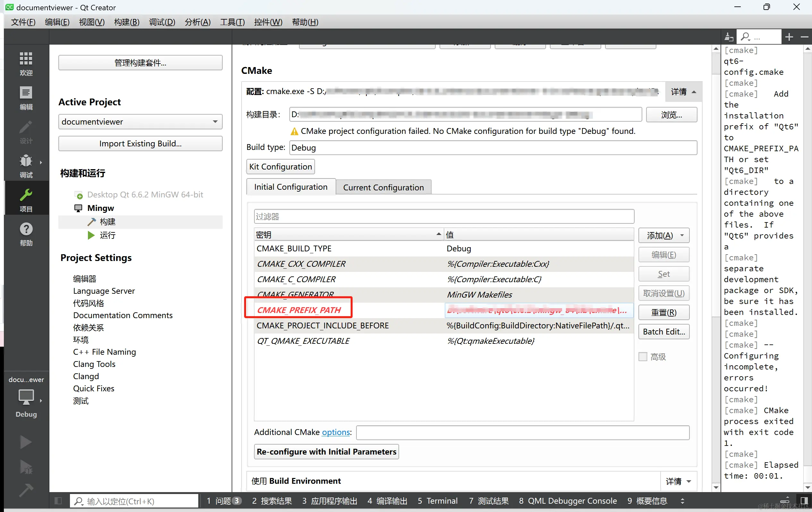
Task: Select the CMAKE_PREFIX_PATH row
Action: click(444, 310)
